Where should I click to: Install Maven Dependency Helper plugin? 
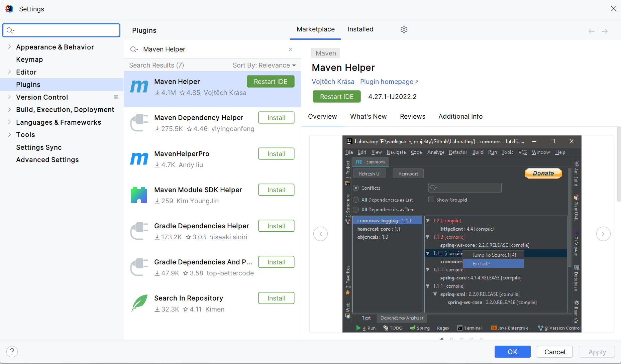click(x=276, y=118)
